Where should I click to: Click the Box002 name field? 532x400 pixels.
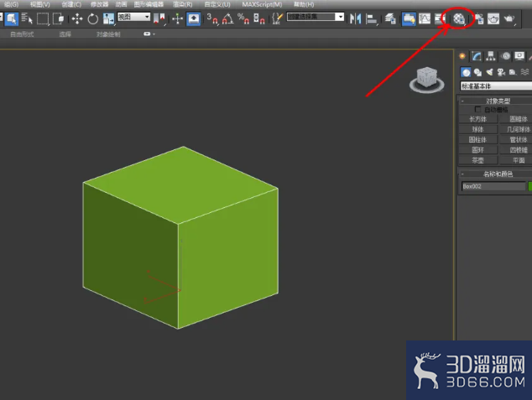pos(493,186)
